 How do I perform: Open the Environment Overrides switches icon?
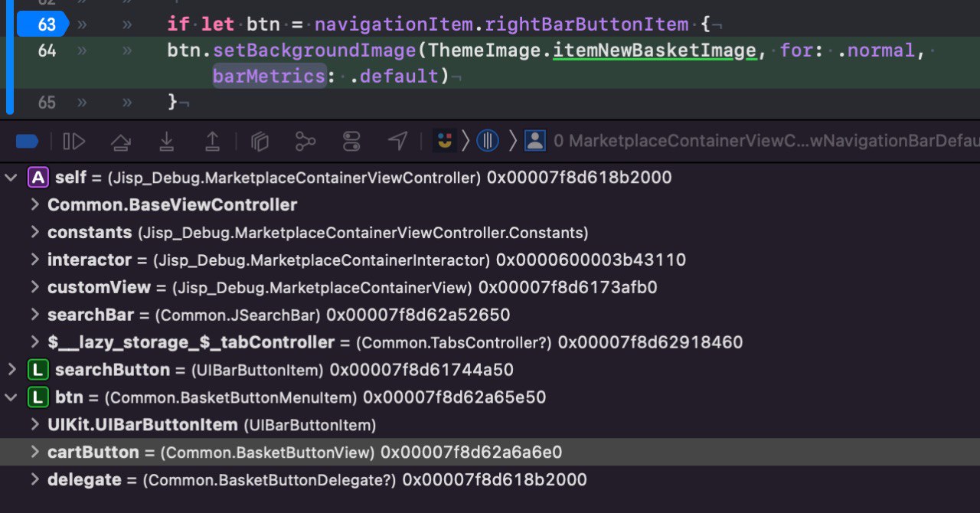click(x=351, y=141)
